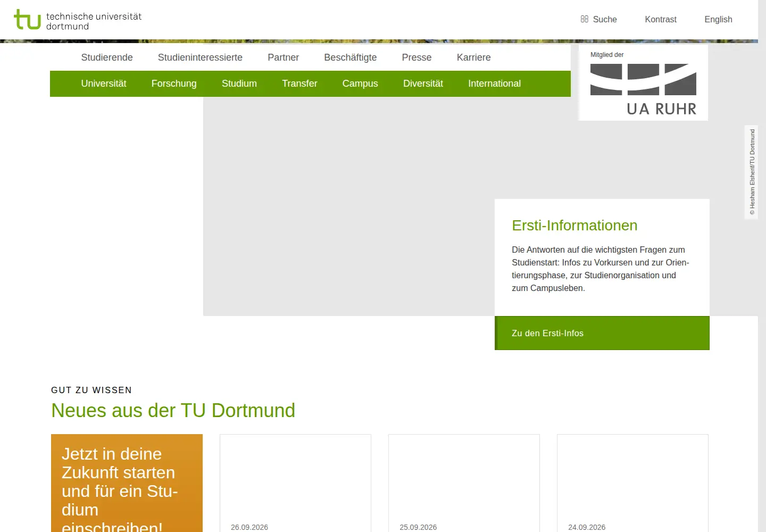
Task: Go to Studieninteressierte page
Action: 200,57
